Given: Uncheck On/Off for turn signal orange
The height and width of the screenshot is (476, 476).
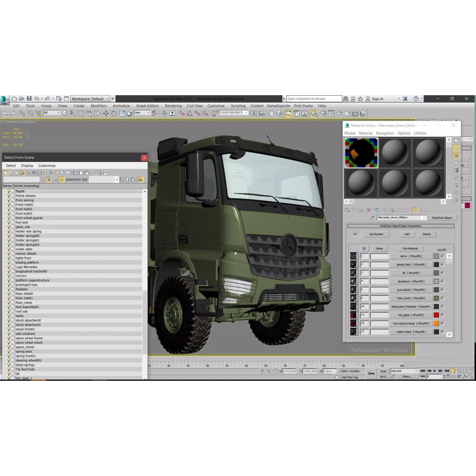Looking at the screenshot, I should click(443, 324).
